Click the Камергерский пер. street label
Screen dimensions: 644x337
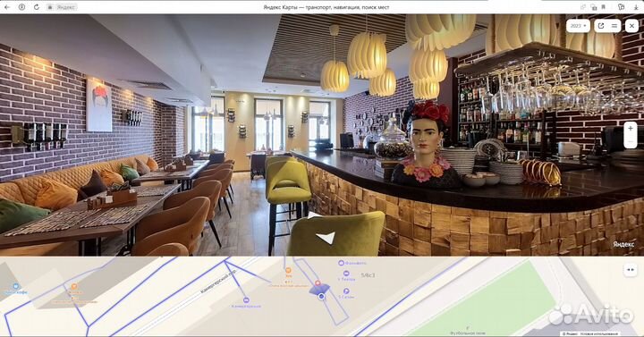click(217, 282)
